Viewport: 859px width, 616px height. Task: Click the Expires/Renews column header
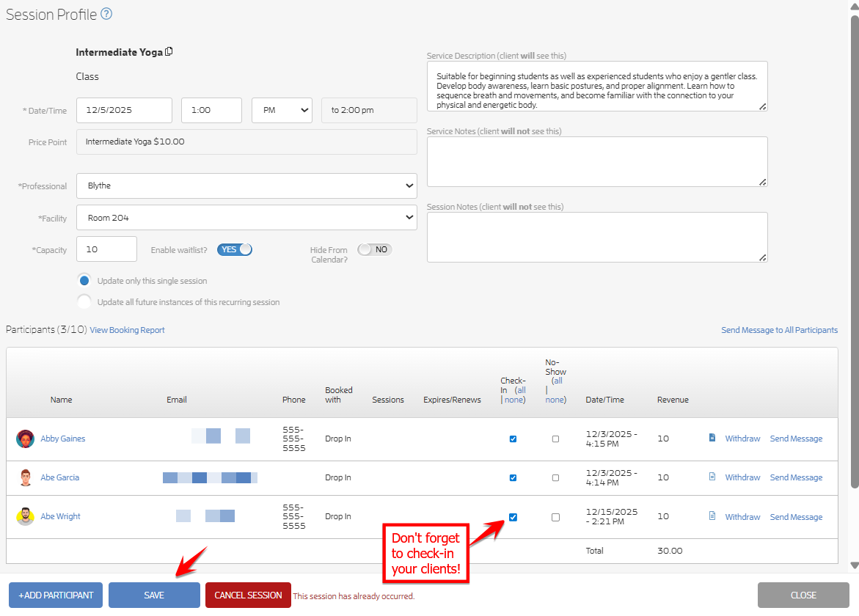(452, 400)
